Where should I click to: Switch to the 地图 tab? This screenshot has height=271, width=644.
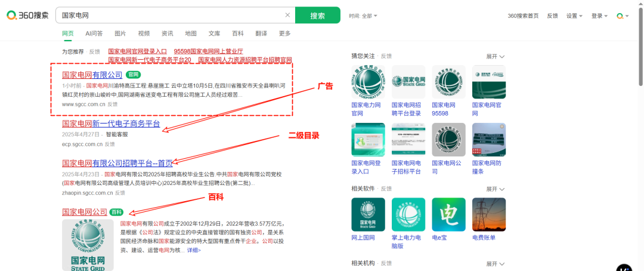click(x=191, y=33)
